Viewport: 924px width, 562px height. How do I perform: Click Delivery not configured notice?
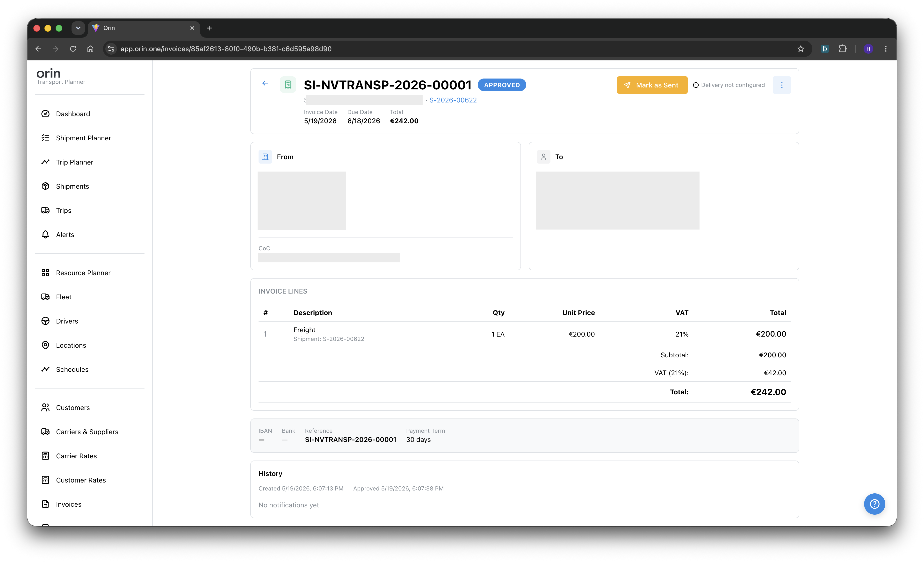pyautogui.click(x=729, y=85)
